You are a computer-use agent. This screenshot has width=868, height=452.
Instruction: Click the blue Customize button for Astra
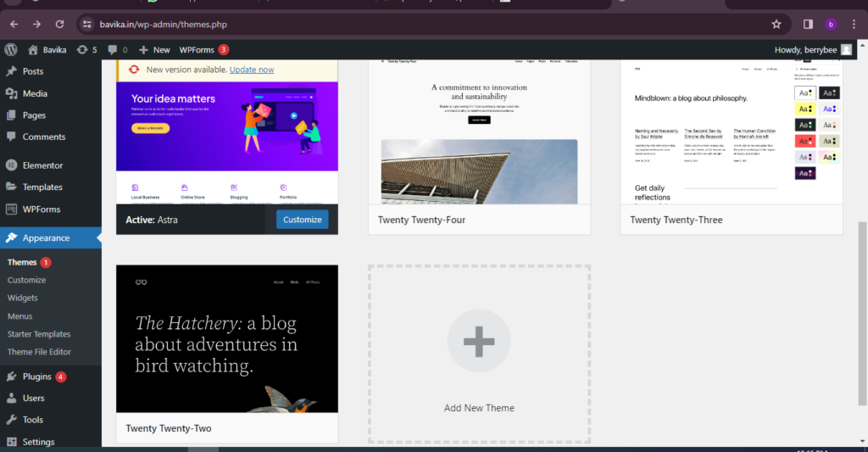click(303, 220)
